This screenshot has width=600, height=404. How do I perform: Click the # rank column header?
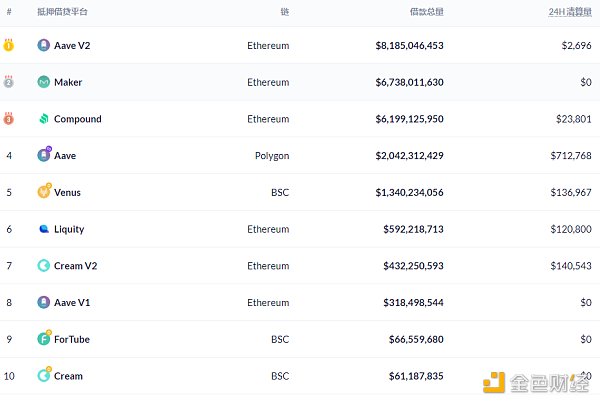pyautogui.click(x=9, y=12)
